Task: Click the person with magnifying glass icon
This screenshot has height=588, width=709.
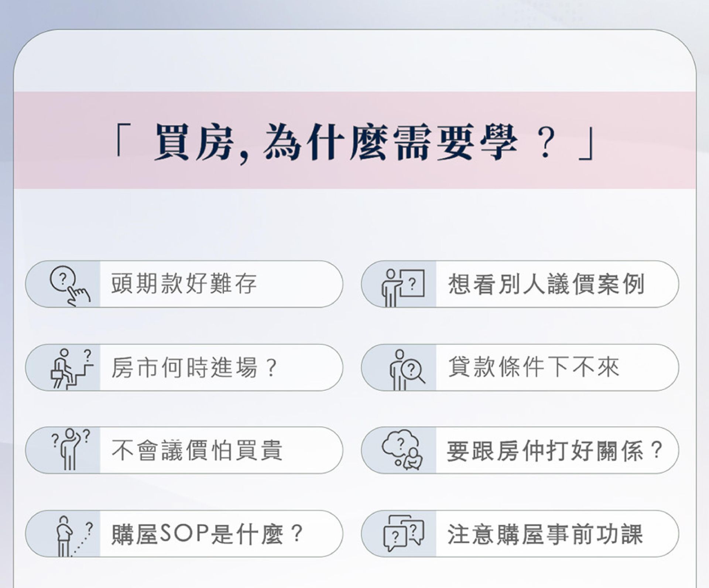Action: pos(406,370)
